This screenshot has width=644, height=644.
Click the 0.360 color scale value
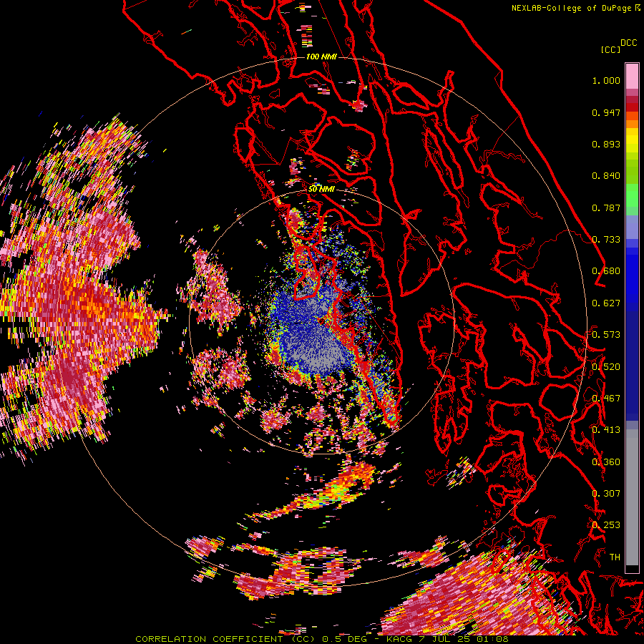pyautogui.click(x=606, y=462)
